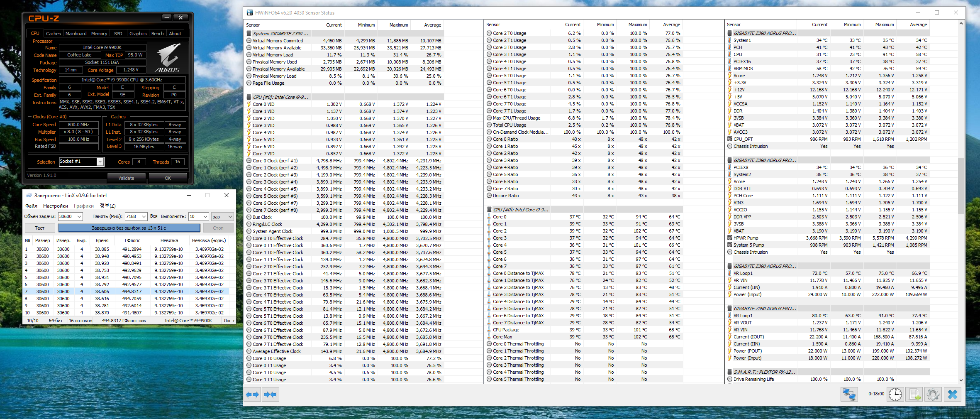Click the ГФлопс column header in LinX
The image size is (980, 419).
(133, 240)
